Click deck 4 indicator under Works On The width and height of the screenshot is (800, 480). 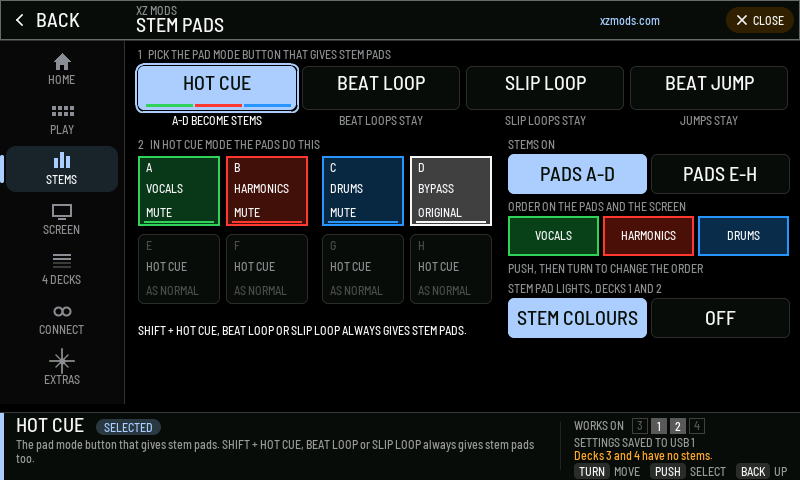(x=697, y=426)
